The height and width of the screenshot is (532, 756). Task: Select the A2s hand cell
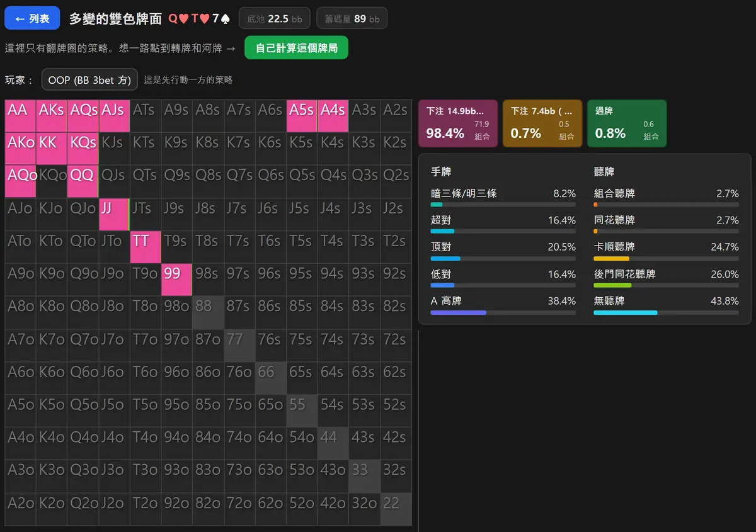[396, 116]
